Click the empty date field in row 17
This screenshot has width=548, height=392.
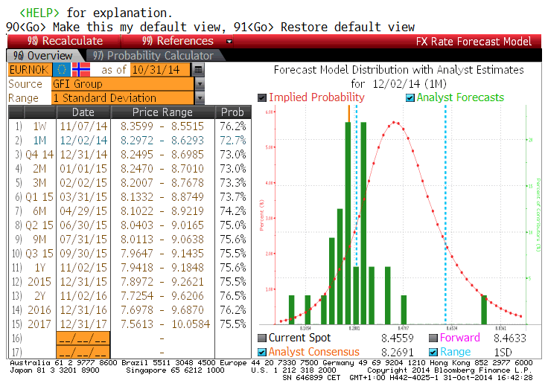[x=83, y=352]
